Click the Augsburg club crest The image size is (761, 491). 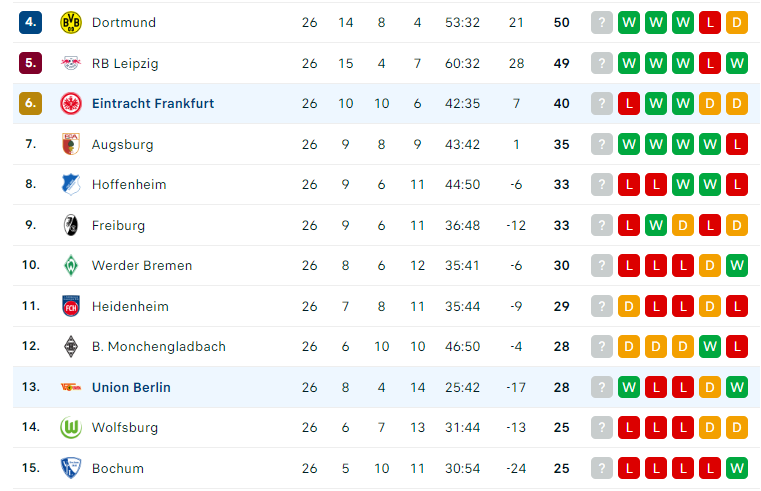(x=71, y=144)
